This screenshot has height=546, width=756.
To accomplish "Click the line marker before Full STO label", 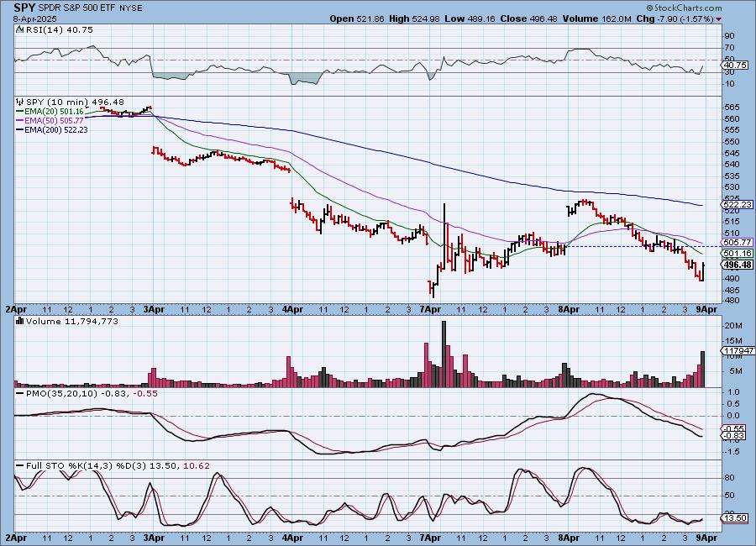I will point(19,466).
